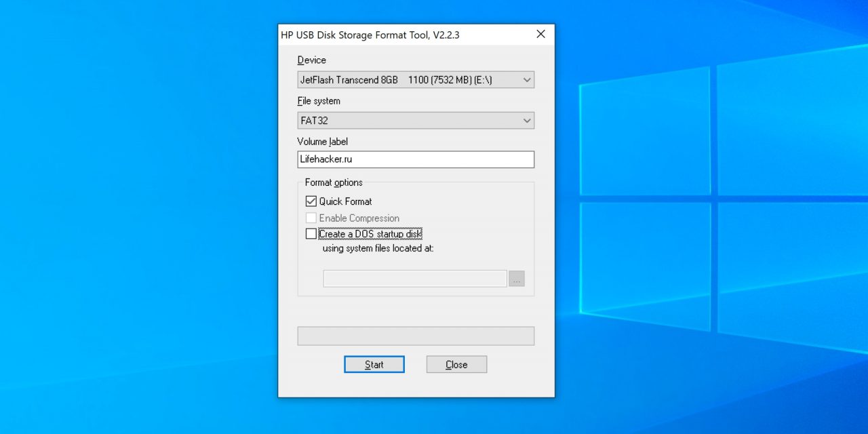Viewport: 868px width, 434px height.
Task: Uncheck the Quick Format checkbox
Action: [x=311, y=201]
